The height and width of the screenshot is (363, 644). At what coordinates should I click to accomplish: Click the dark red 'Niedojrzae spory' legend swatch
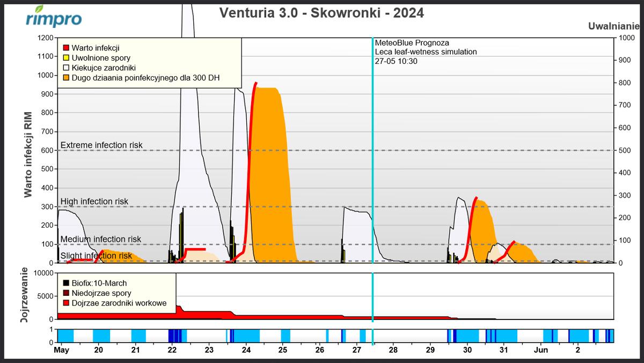point(66,293)
